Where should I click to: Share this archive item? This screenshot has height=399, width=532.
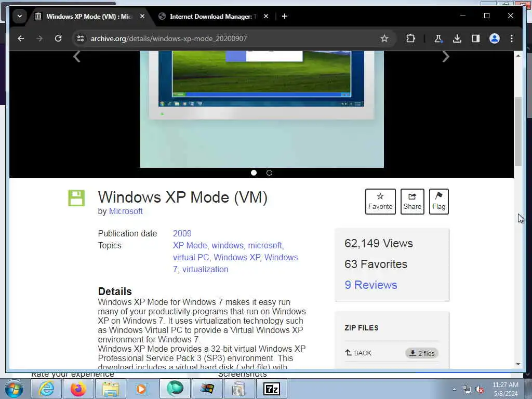coord(412,202)
